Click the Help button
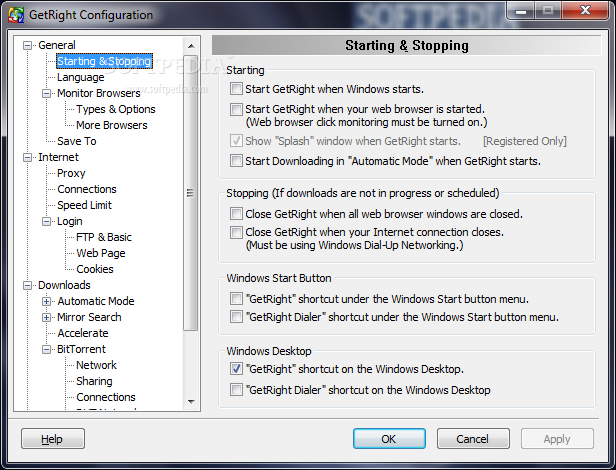The height and width of the screenshot is (470, 616). pyautogui.click(x=53, y=439)
